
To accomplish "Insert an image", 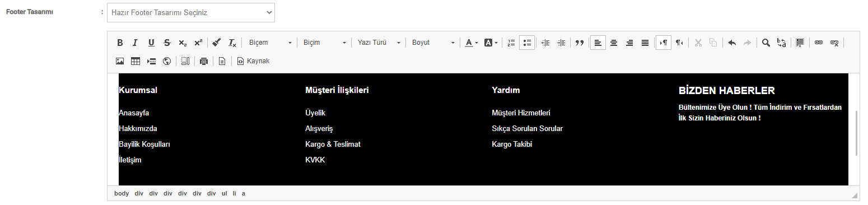I will click(x=120, y=61).
